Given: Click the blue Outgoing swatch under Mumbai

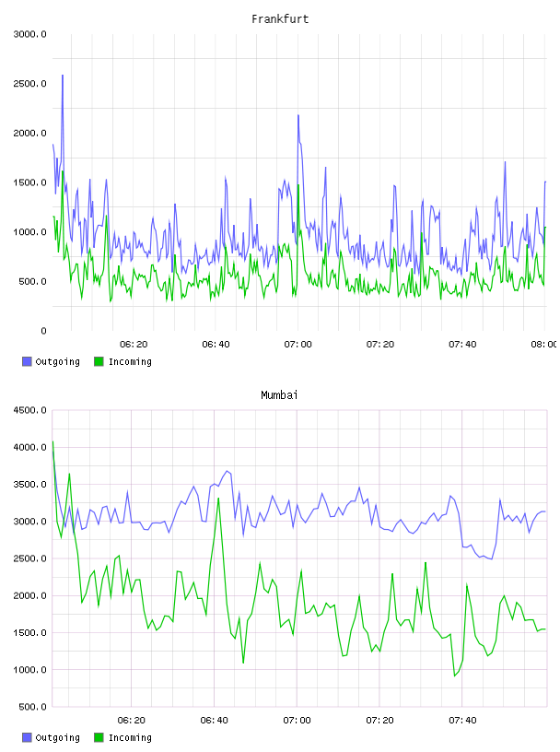Looking at the screenshot, I should pyautogui.click(x=27, y=737).
